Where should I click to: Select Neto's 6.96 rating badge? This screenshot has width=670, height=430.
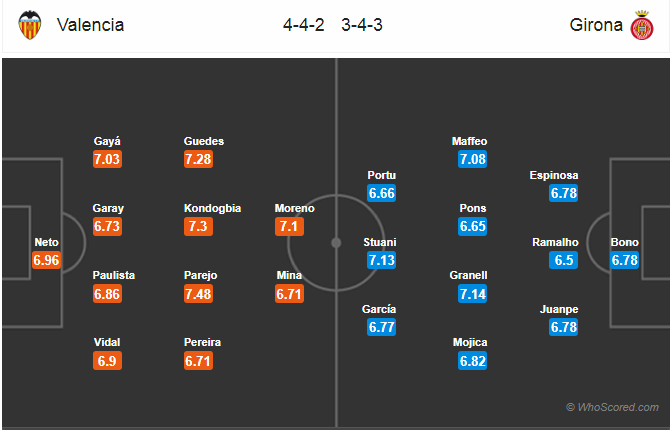47,260
